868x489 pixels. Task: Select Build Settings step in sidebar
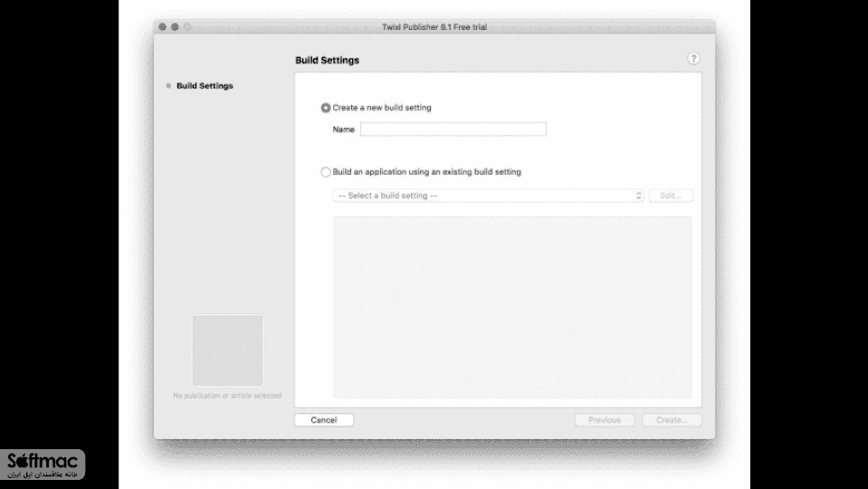[205, 86]
